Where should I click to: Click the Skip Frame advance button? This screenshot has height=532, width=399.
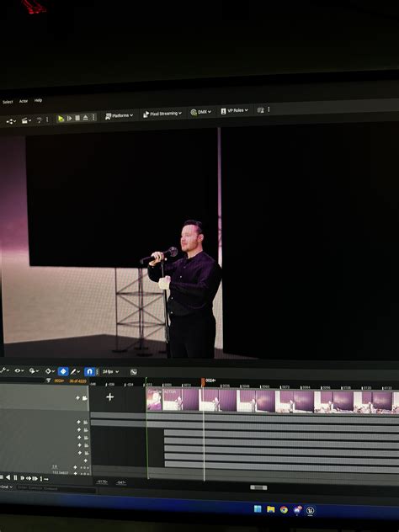click(70, 118)
